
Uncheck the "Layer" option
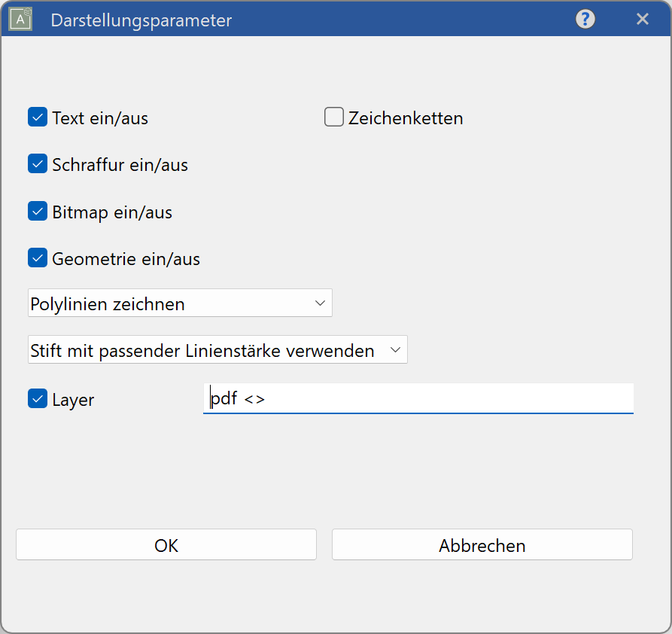pyautogui.click(x=37, y=398)
